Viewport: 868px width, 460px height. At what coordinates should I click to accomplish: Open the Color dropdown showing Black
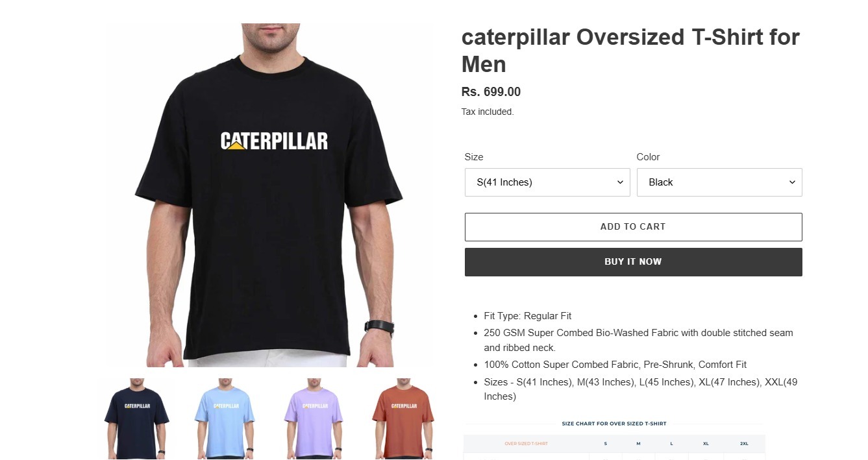(x=719, y=182)
